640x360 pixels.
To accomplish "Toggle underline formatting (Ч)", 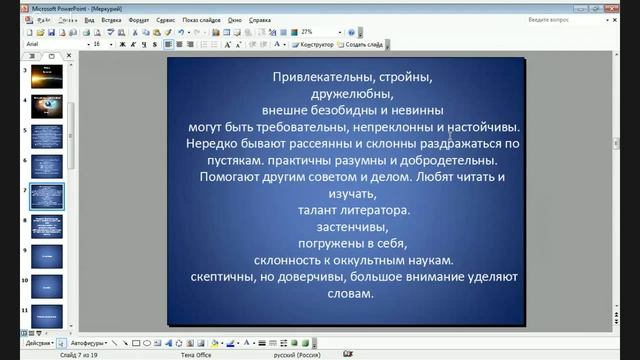I will coord(144,44).
